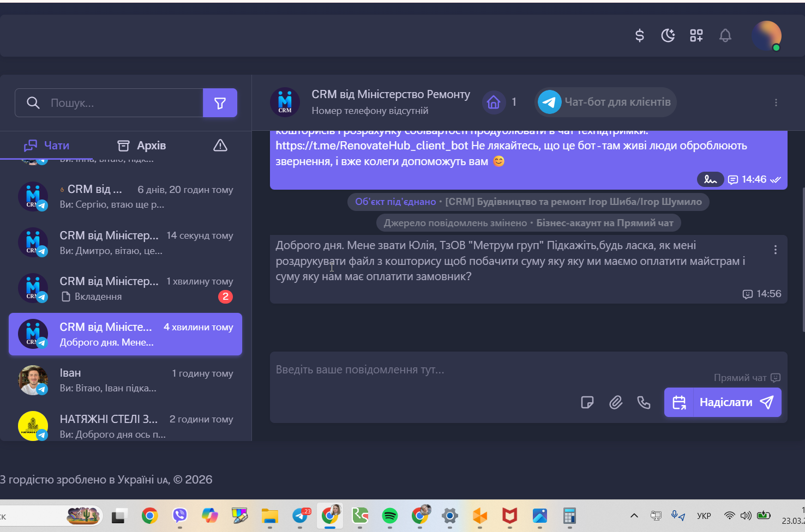The height and width of the screenshot is (532, 805).
Task: Open Viber in the taskbar
Action: [x=179, y=516]
